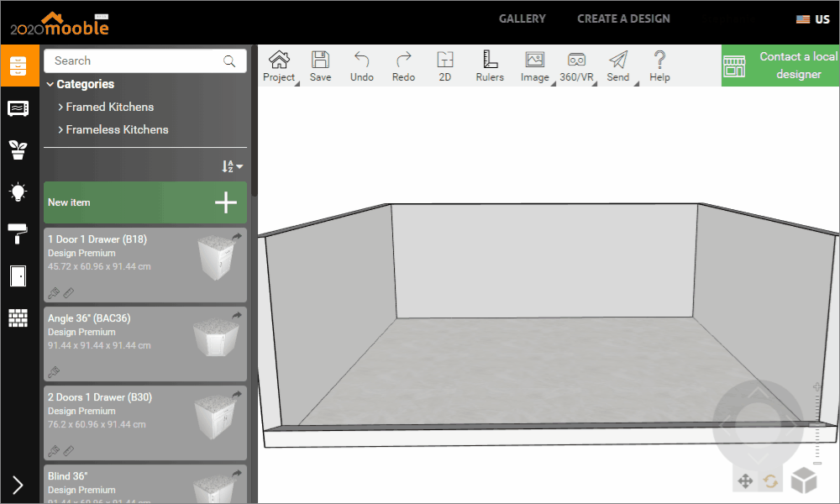This screenshot has height=504, width=840.
Task: Select the pan move navigation mode
Action: 745,481
